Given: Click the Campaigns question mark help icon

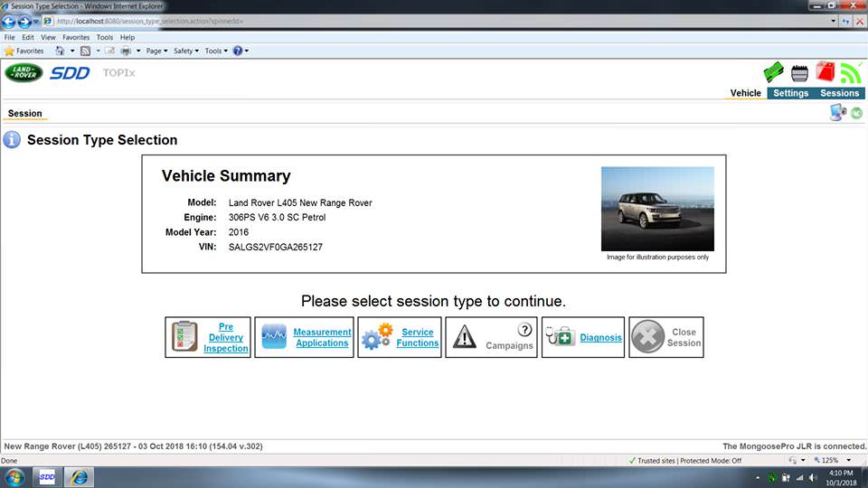Looking at the screenshot, I should coord(524,330).
